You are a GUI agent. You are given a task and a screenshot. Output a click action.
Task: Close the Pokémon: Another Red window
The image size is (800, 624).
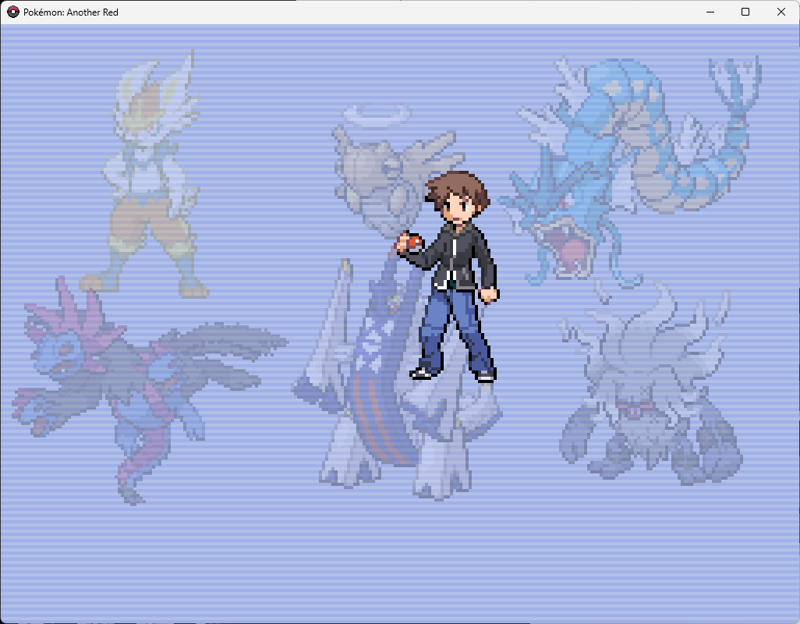[x=781, y=12]
